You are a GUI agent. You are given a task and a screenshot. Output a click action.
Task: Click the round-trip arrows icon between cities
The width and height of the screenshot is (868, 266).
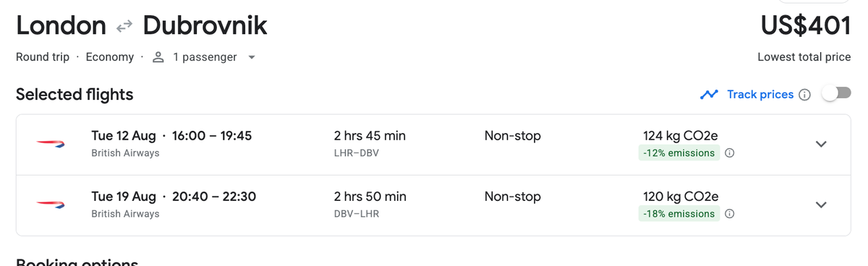click(124, 26)
